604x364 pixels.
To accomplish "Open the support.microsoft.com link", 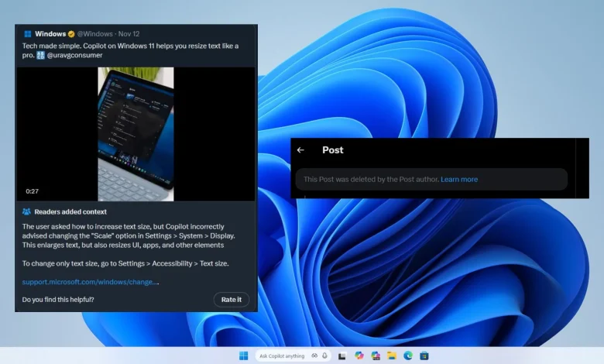I will [90, 282].
